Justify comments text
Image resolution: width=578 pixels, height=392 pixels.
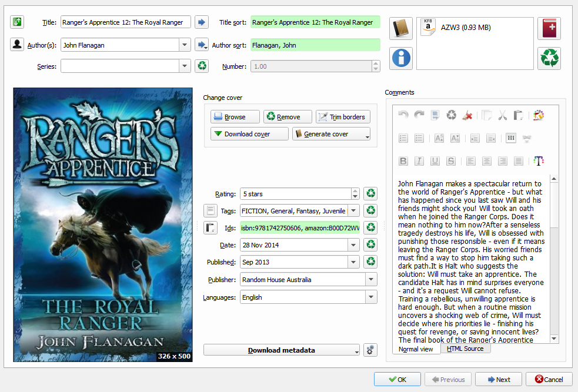(518, 161)
